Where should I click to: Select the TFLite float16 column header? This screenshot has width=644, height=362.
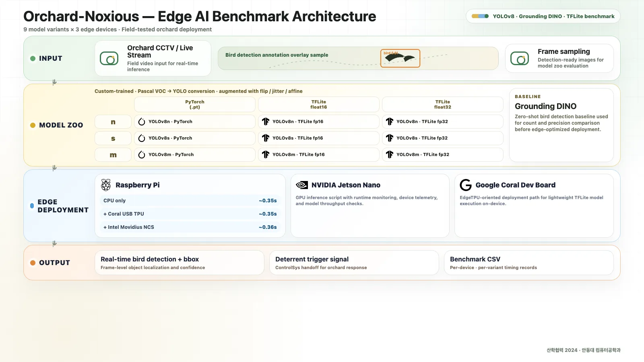click(319, 105)
